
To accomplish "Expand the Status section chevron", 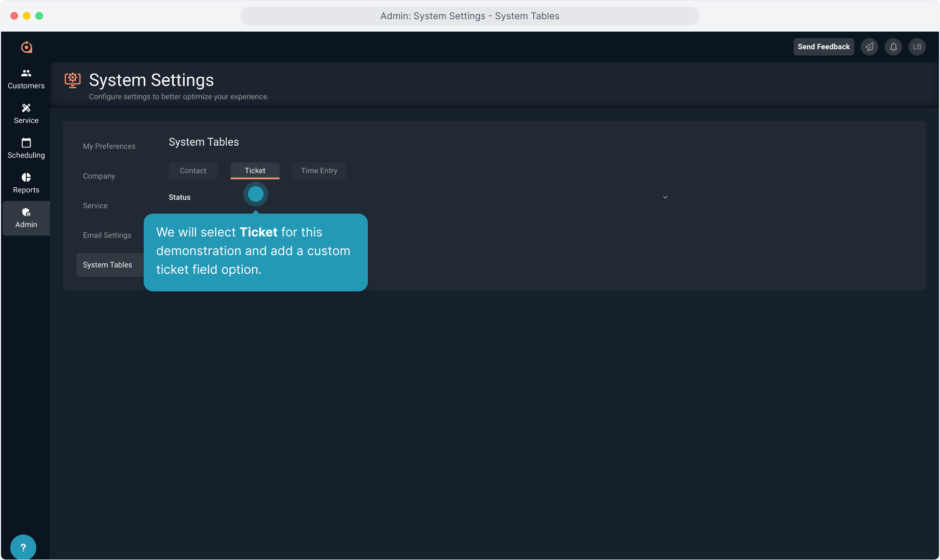I will tap(665, 197).
